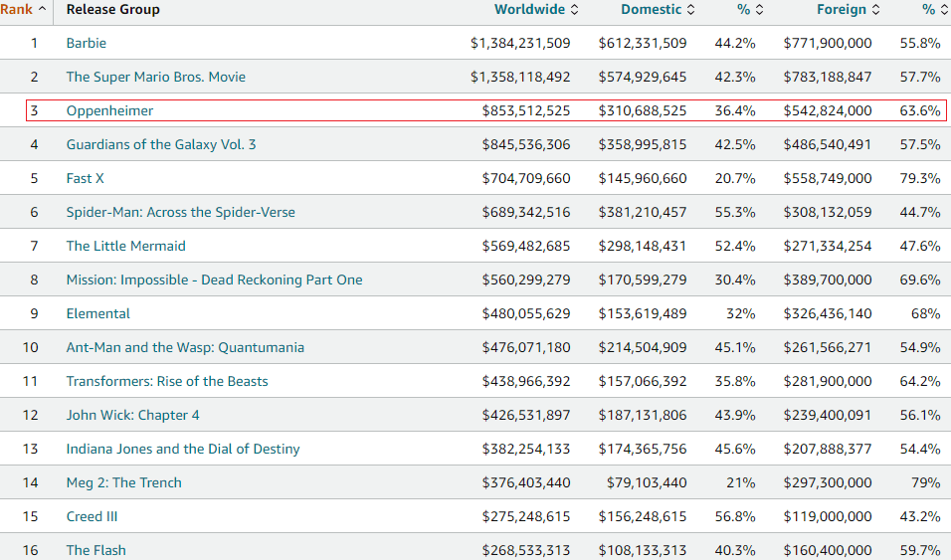Select Indiana Jones foreign $207,888,377
Image resolution: width=951 pixels, height=560 pixels.
[x=828, y=449]
